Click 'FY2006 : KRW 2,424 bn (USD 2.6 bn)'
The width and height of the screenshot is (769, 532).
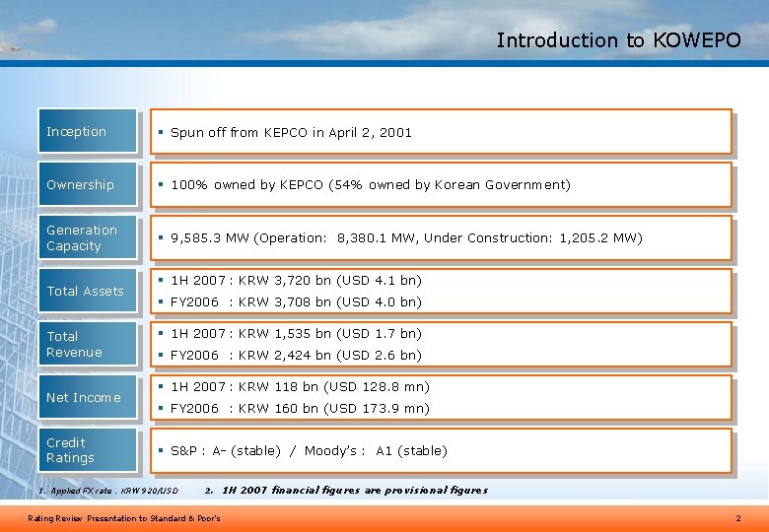coord(296,355)
